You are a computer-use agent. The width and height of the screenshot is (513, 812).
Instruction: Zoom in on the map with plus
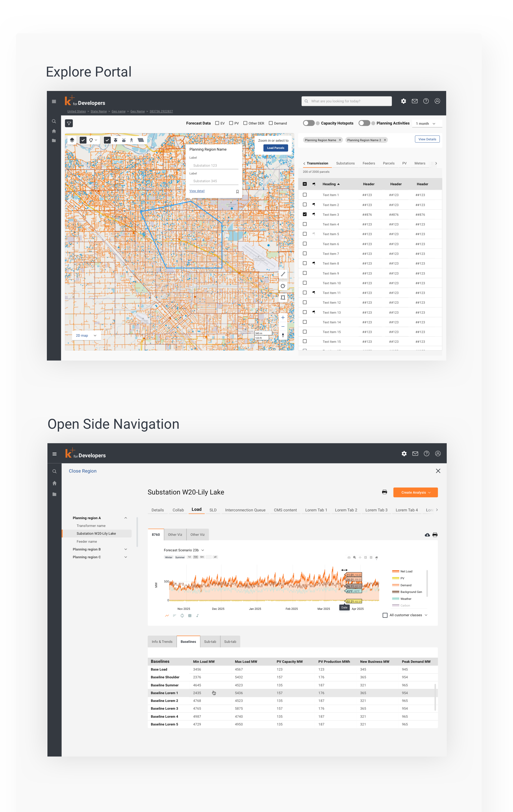283,318
